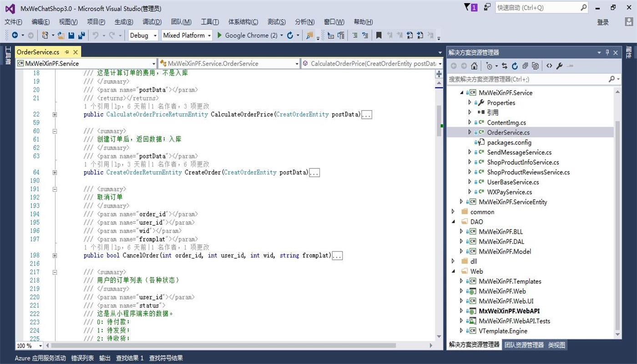Click the feedback icon next to Quick Launch
This screenshot has width=637, height=364.
click(x=487, y=7)
